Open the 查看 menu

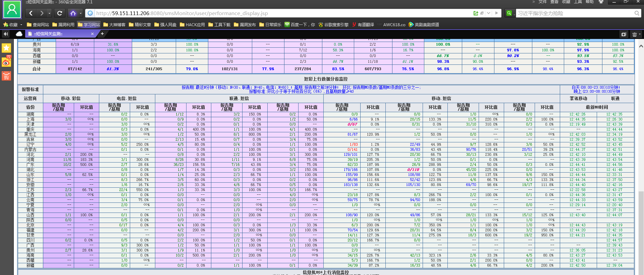point(554,2)
